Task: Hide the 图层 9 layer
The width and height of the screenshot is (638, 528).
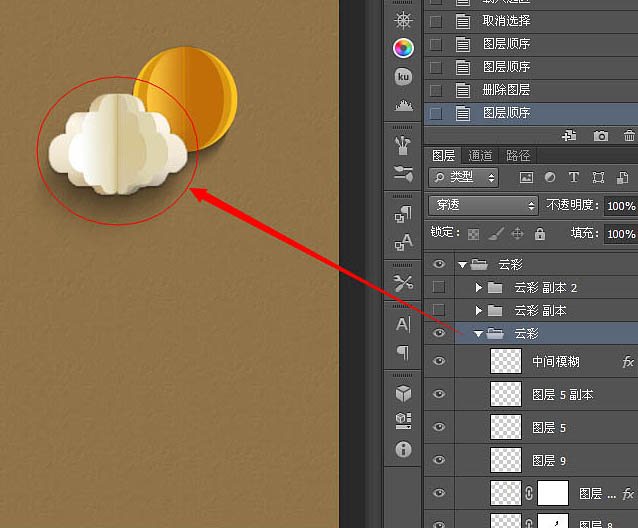Action: point(439,460)
